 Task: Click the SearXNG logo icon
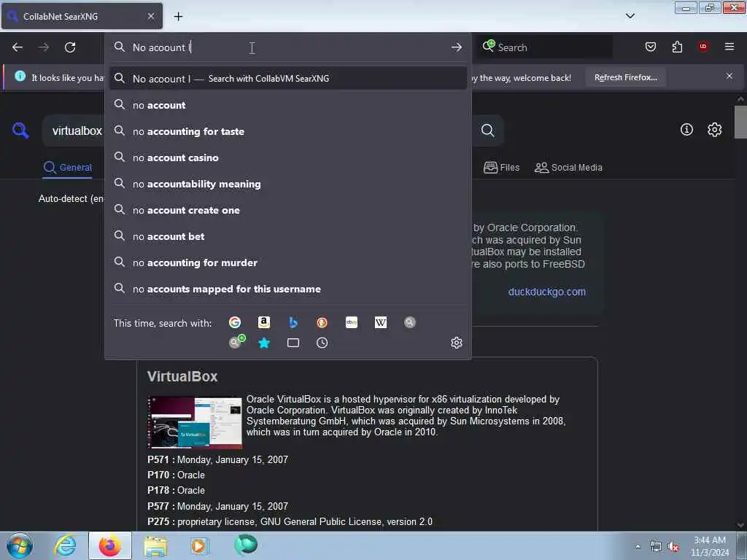point(20,131)
